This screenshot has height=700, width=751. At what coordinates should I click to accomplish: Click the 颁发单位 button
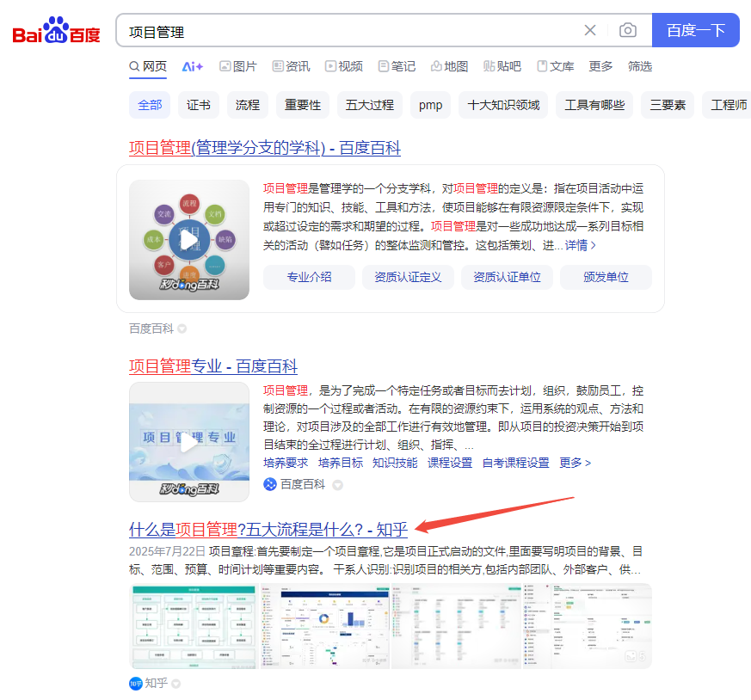(x=606, y=277)
